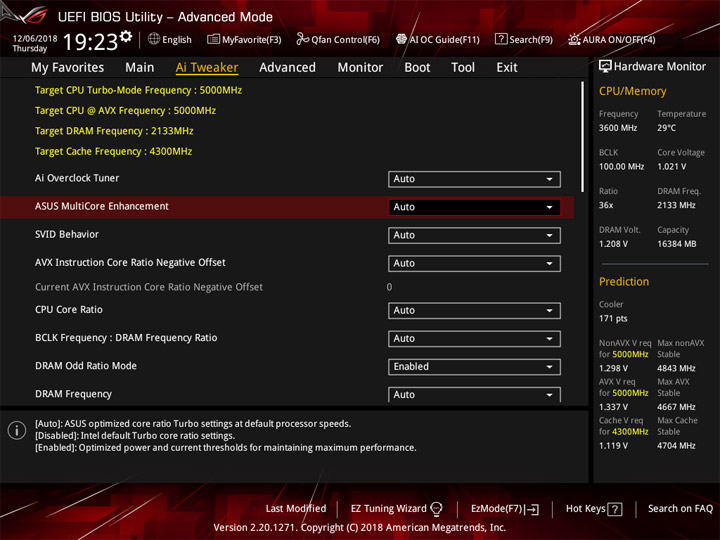Viewport: 720px width, 540px height.
Task: Click Target DRAM Frequency : 2133MHz text
Action: (x=114, y=131)
